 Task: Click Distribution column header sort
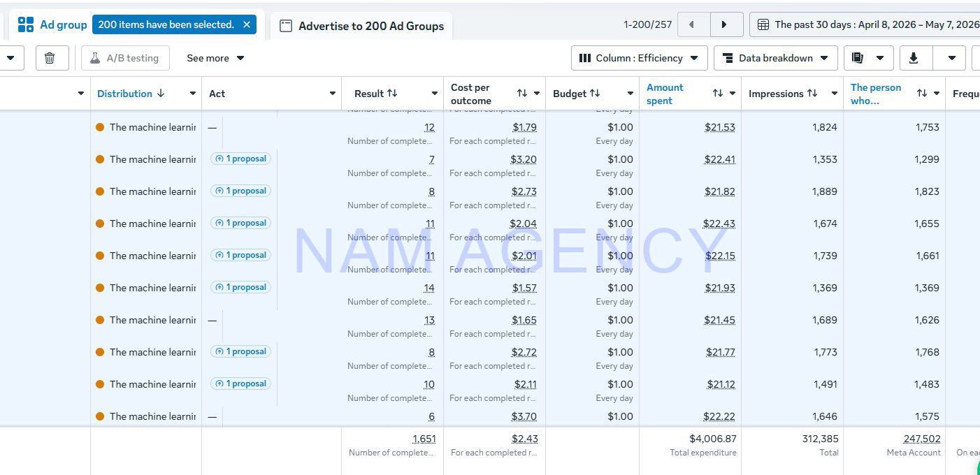pos(131,93)
